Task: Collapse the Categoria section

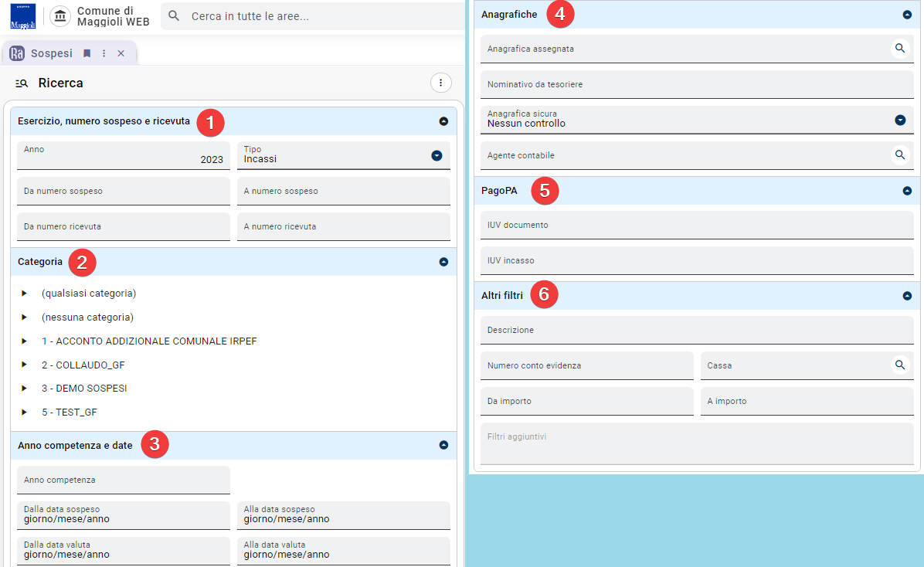Action: coord(443,262)
